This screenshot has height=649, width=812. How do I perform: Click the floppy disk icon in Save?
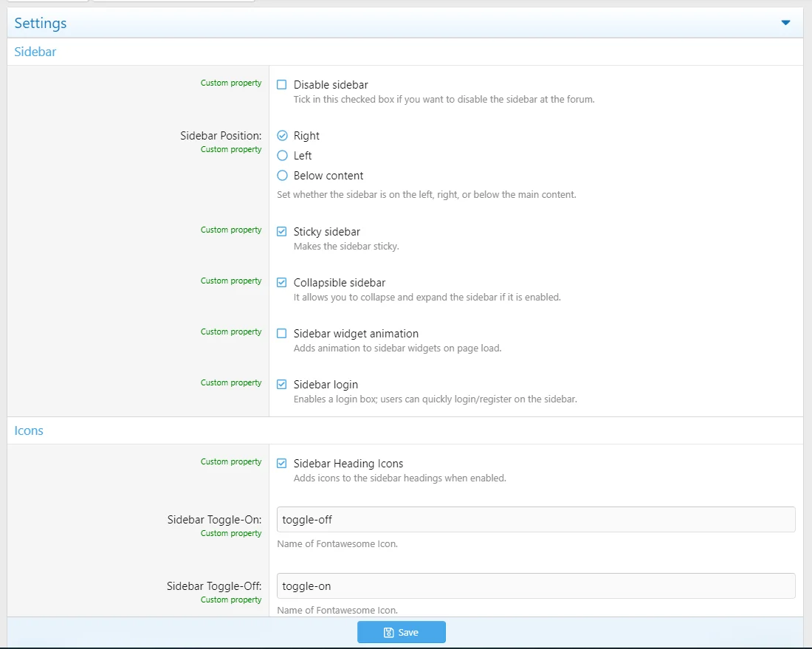tap(388, 633)
